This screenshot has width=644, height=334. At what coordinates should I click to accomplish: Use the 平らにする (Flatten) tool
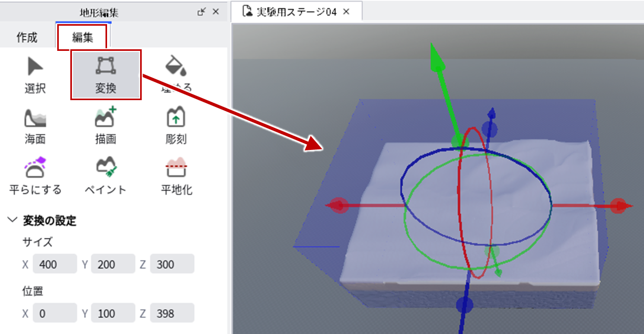(35, 176)
